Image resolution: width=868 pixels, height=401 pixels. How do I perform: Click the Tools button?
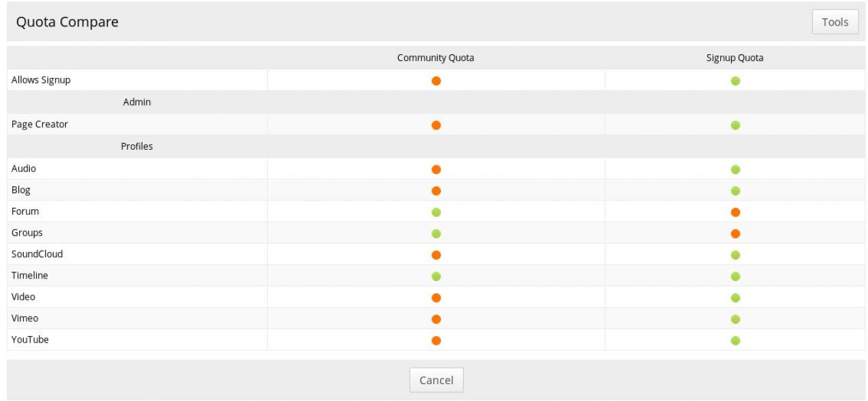click(835, 22)
